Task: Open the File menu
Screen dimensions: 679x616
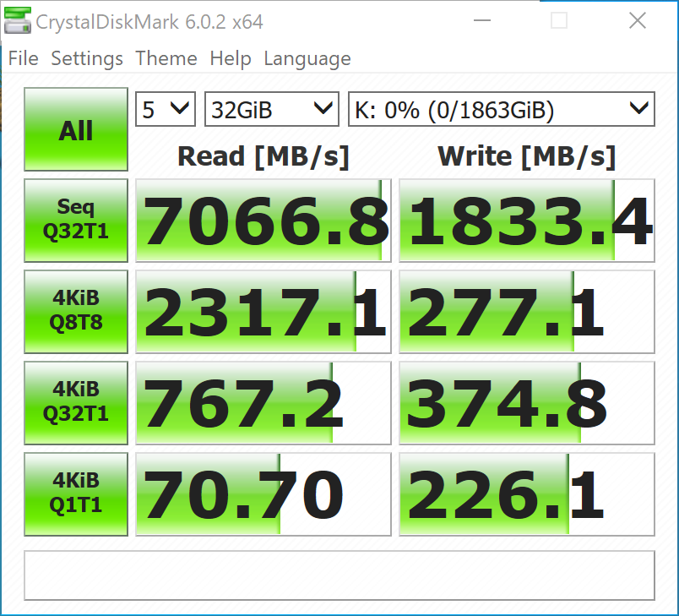Action: [x=24, y=58]
